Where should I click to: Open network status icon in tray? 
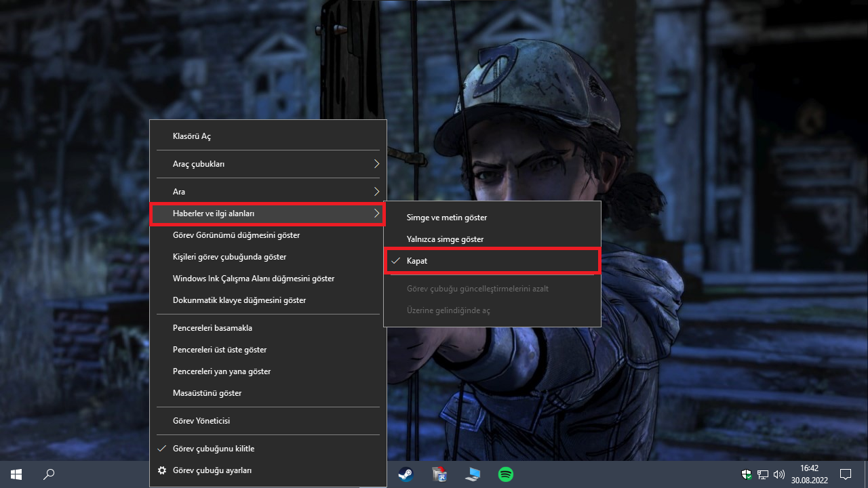click(x=763, y=474)
